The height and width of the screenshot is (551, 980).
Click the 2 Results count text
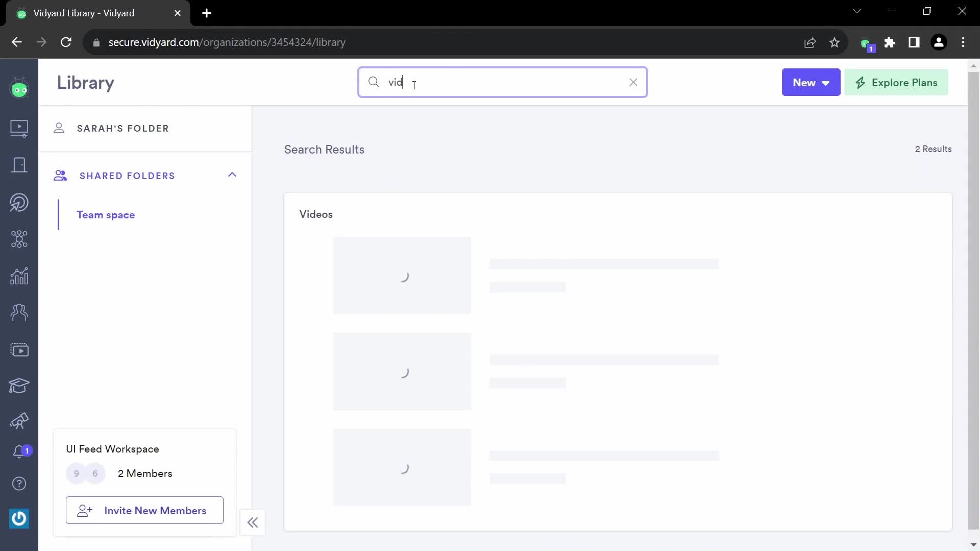(933, 149)
